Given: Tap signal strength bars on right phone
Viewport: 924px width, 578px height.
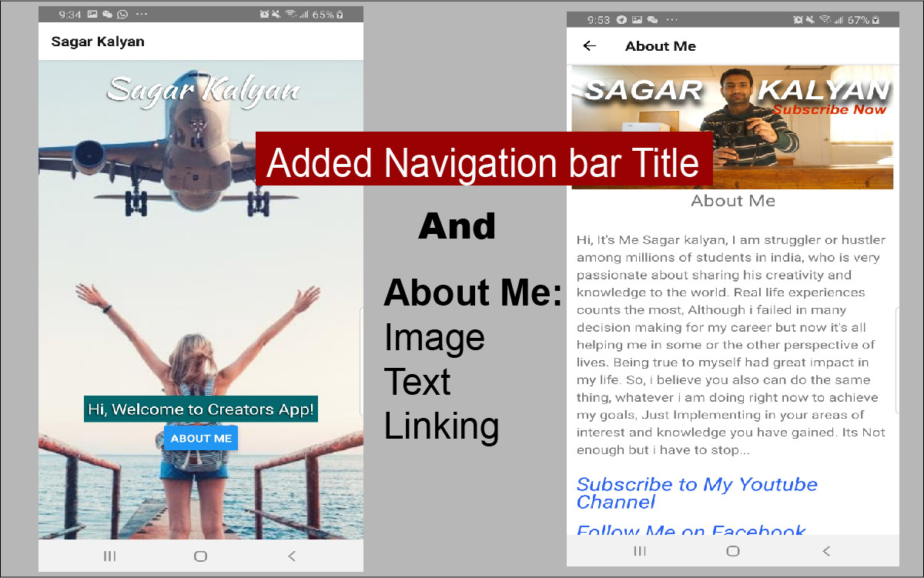Looking at the screenshot, I should pos(839,20).
